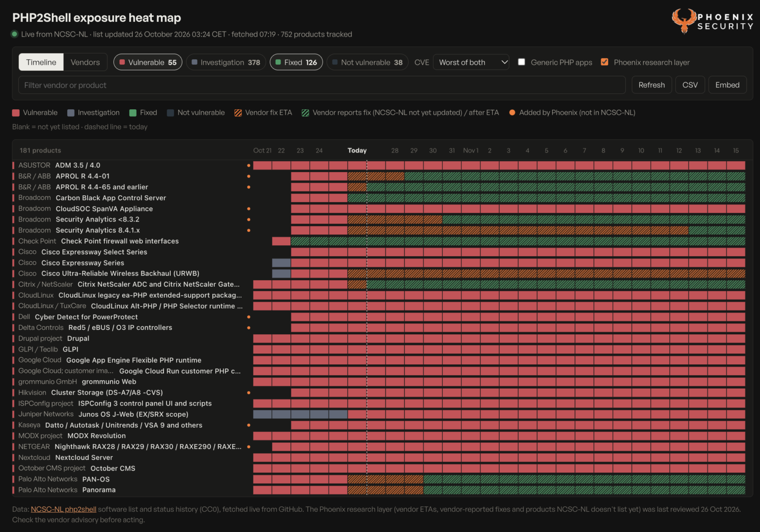Viewport: 760px width, 532px height.
Task: Switch to the Timeline tab
Action: [x=41, y=62]
